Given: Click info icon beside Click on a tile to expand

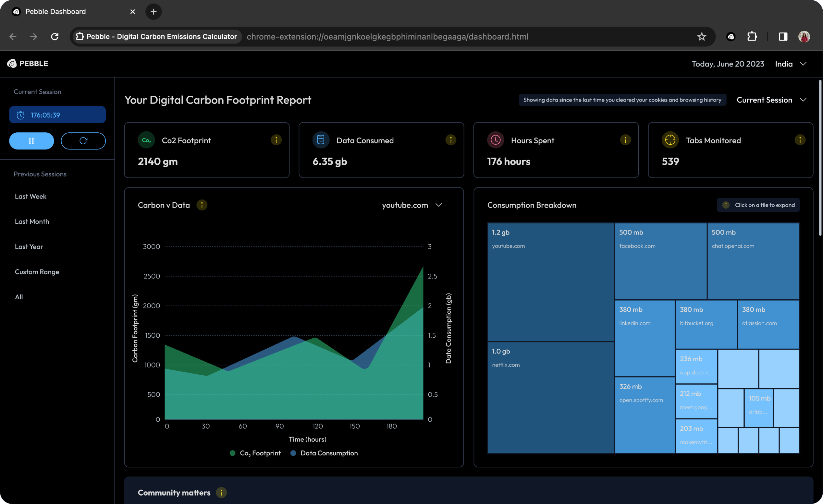Looking at the screenshot, I should tap(726, 205).
